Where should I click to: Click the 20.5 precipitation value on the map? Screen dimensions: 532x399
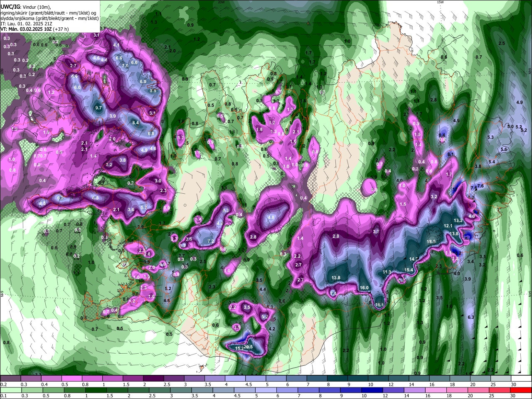(248, 347)
